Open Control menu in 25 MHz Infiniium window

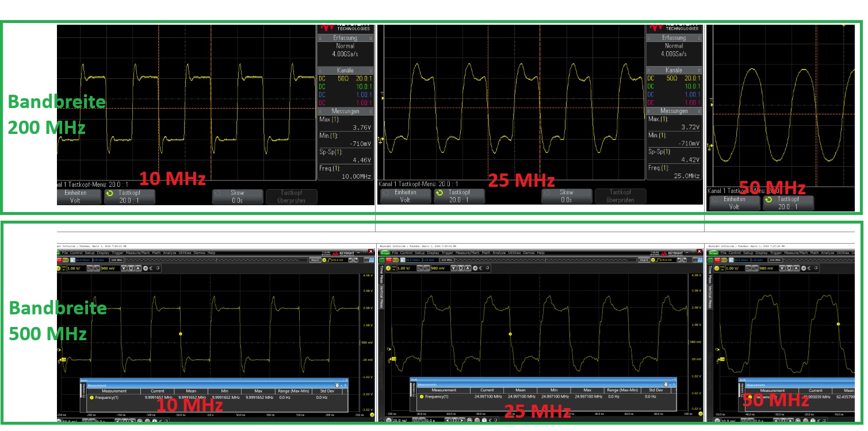(406, 253)
